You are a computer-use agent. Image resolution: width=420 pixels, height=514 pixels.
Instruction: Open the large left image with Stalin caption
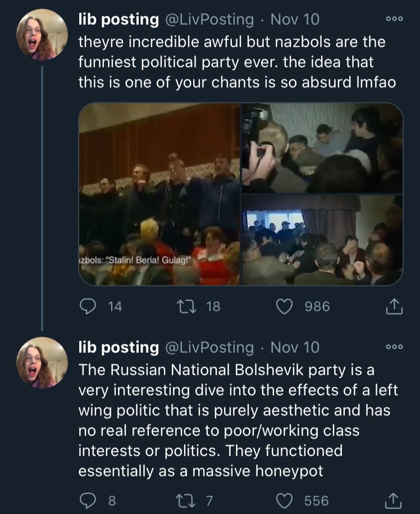pyautogui.click(x=159, y=194)
